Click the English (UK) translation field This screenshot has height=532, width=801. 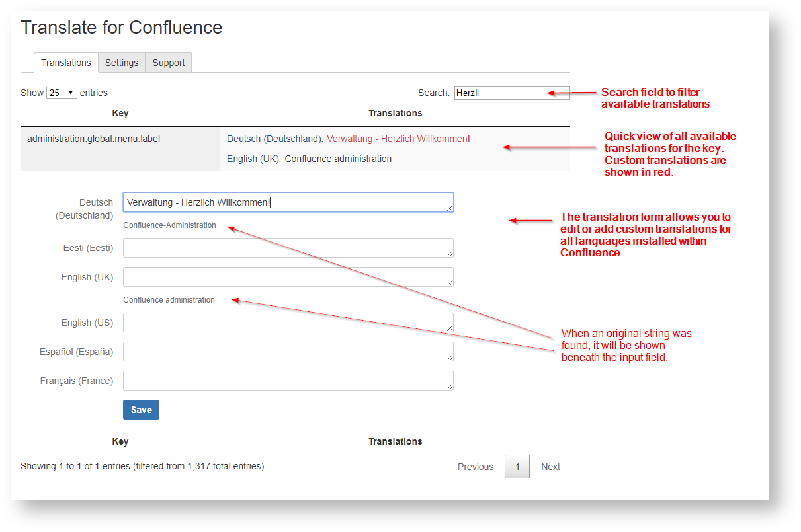click(x=288, y=277)
